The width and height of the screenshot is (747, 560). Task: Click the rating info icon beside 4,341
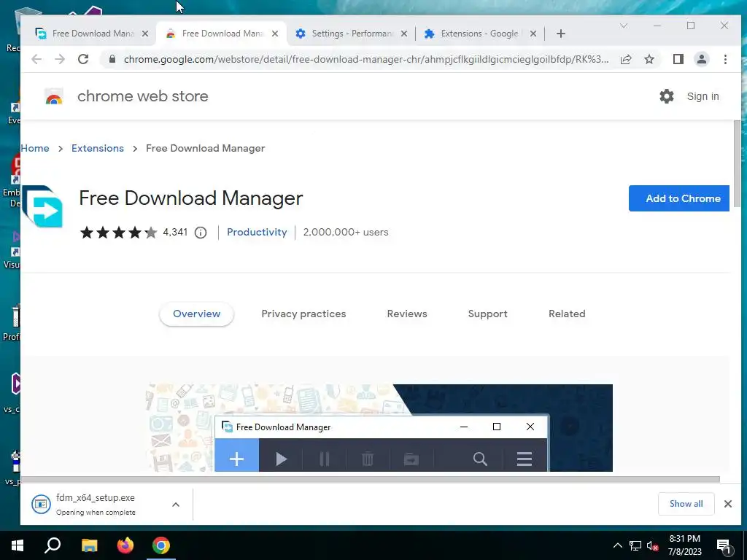pos(201,233)
